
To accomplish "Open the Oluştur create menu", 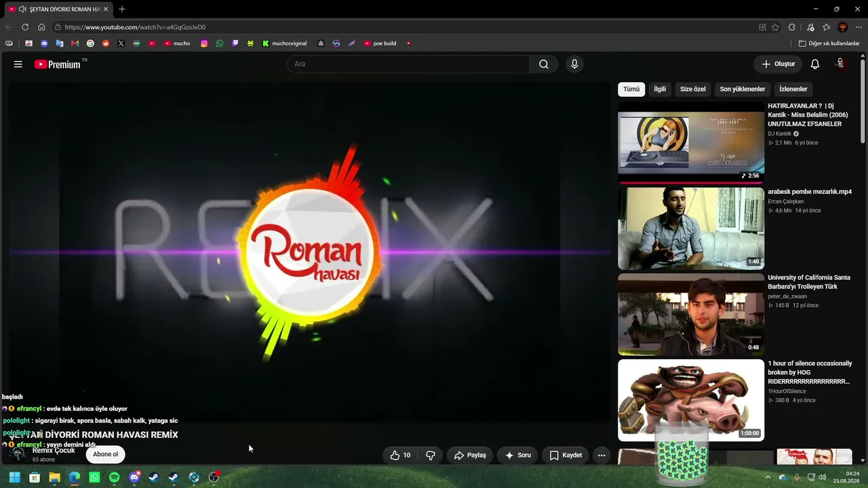I will (x=778, y=64).
